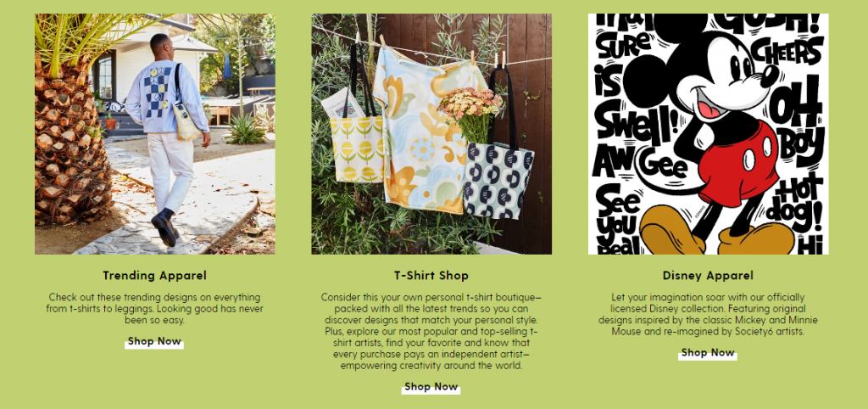
Task: Select the T-Shirt Shop description paragraph
Action: (431, 332)
